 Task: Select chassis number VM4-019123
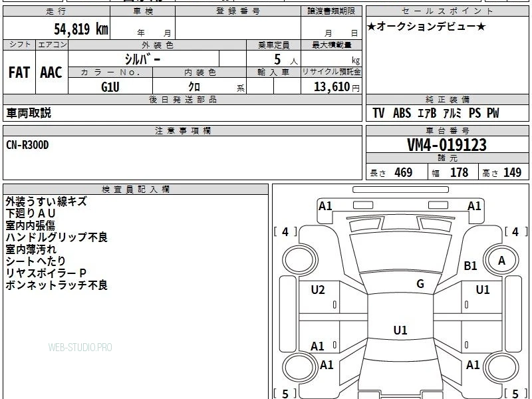tap(447, 145)
